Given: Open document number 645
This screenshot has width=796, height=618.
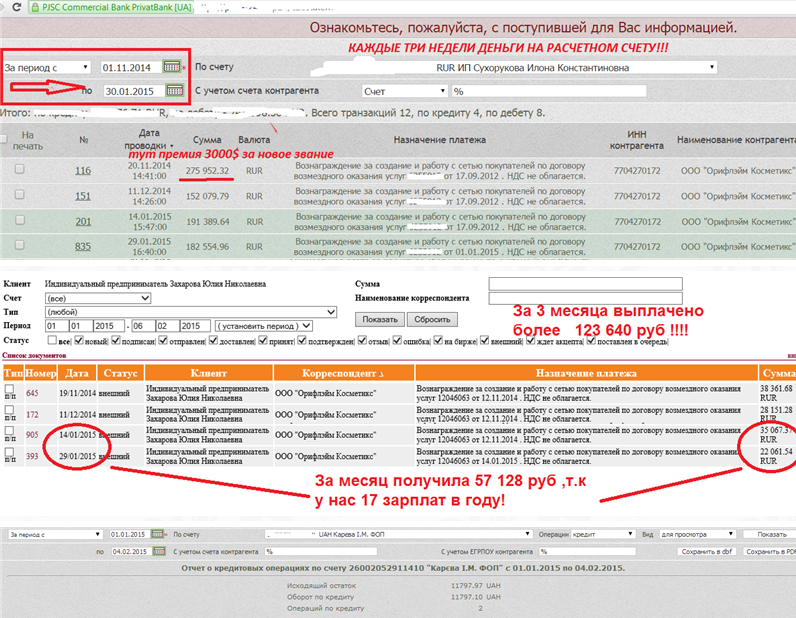Looking at the screenshot, I should 32,393.
